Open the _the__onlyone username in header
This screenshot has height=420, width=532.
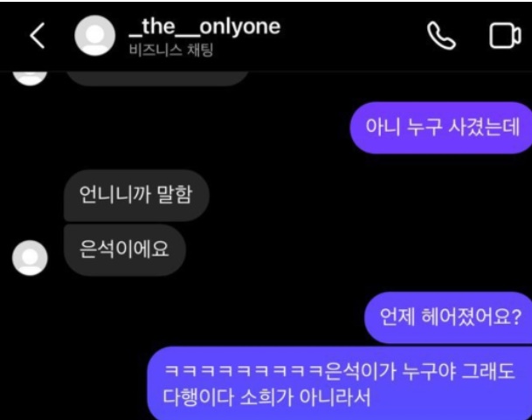[204, 27]
